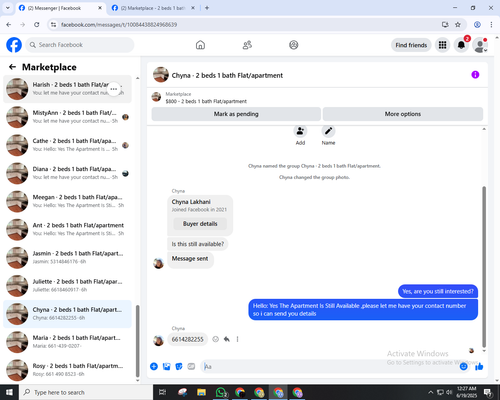Click More options button
The width and height of the screenshot is (500, 400).
pos(403,114)
